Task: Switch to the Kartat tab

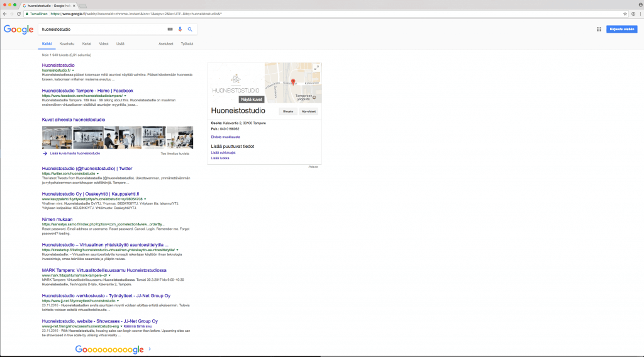Action: [87, 43]
